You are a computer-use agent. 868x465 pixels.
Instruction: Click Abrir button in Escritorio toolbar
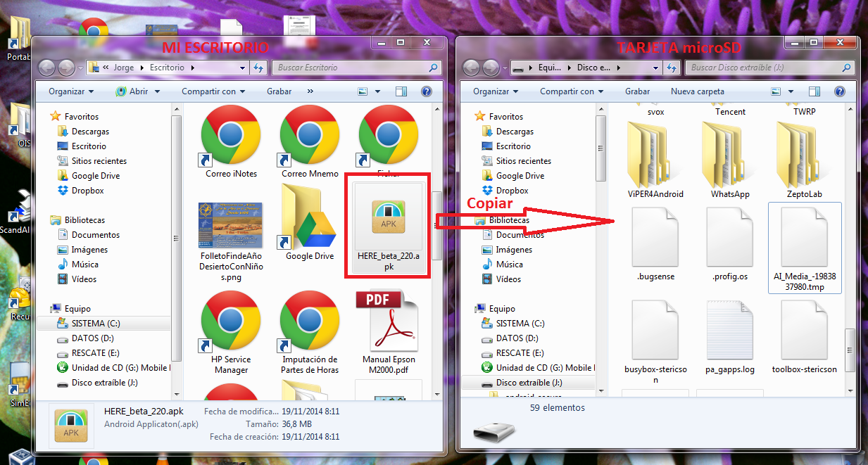coord(132,91)
